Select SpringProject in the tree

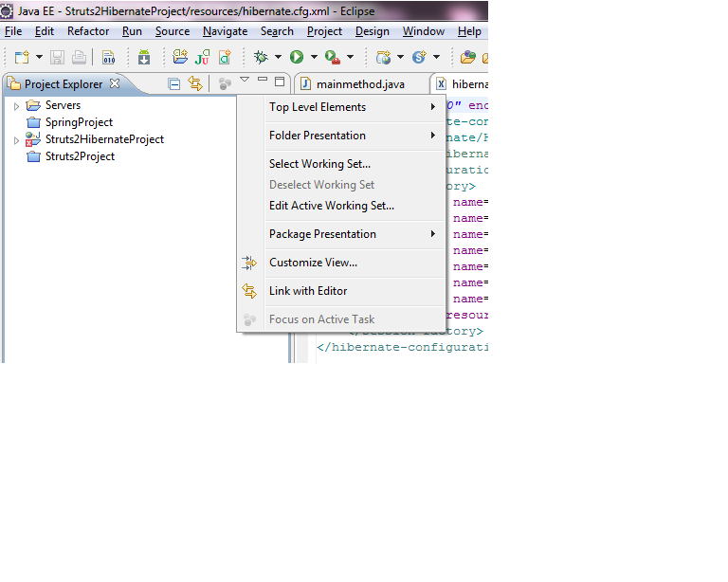click(x=79, y=122)
